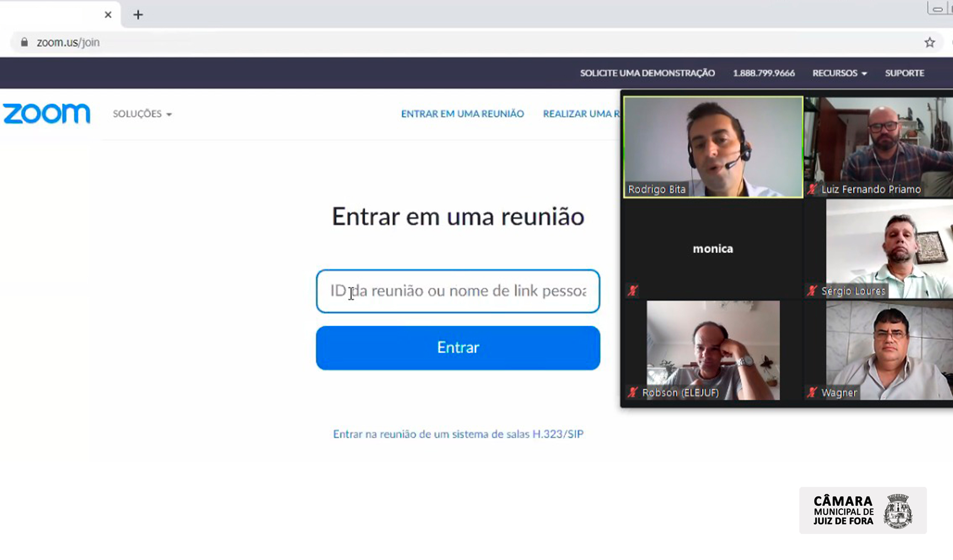
Task: Select ENTRAR EM UMA REUNIÃO menu item
Action: pyautogui.click(x=462, y=114)
